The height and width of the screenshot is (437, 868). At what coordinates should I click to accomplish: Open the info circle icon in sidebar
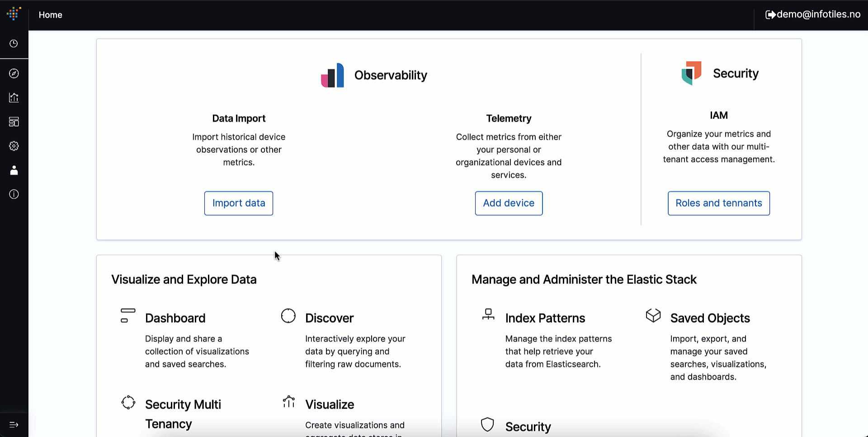click(14, 194)
